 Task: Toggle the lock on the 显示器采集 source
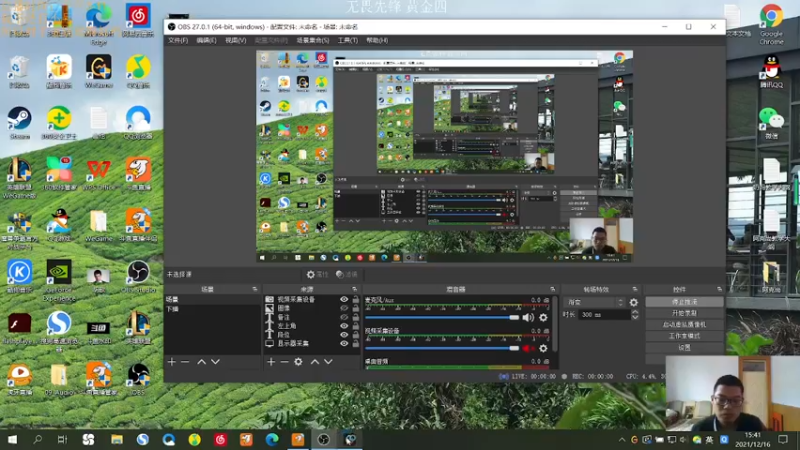coord(356,343)
